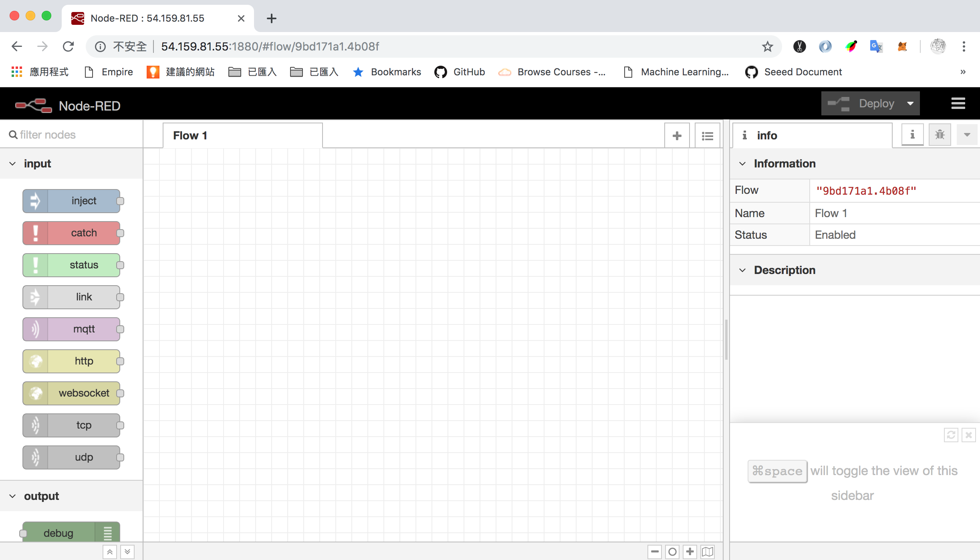
Task: Open the Browse Courses bookmark
Action: (552, 72)
